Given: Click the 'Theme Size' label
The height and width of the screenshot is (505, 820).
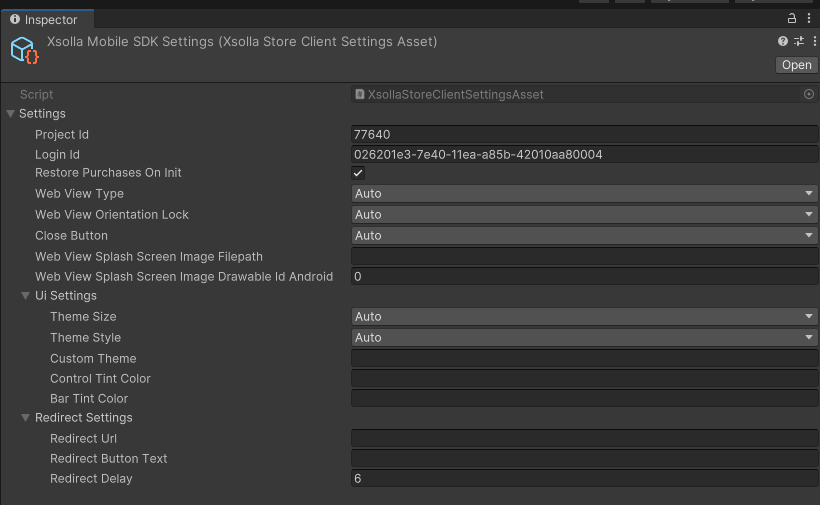Looking at the screenshot, I should coord(83,316).
